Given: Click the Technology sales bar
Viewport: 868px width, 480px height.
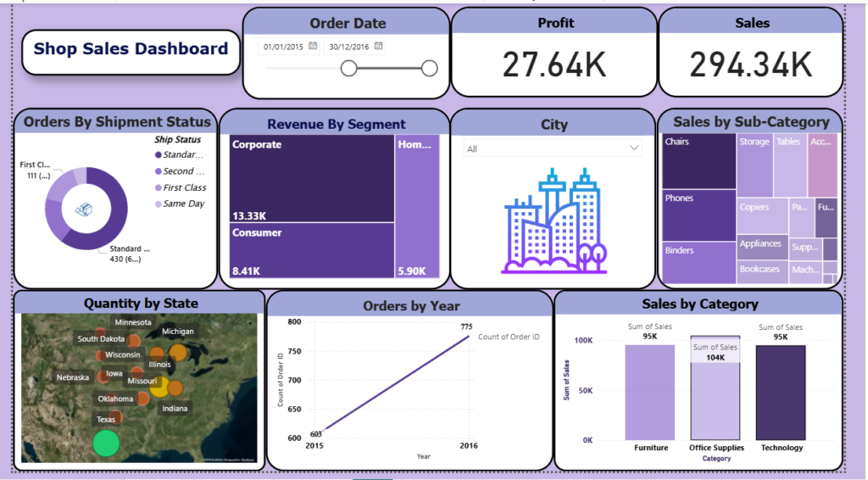Looking at the screenshot, I should [x=781, y=392].
